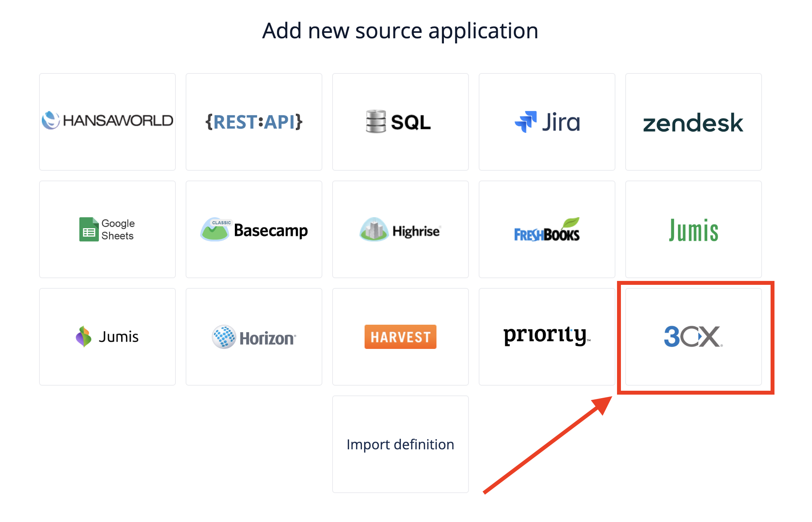This screenshot has height=522, width=812.
Task: Click the SQL database cylinder icon
Action: pyautogui.click(x=376, y=122)
